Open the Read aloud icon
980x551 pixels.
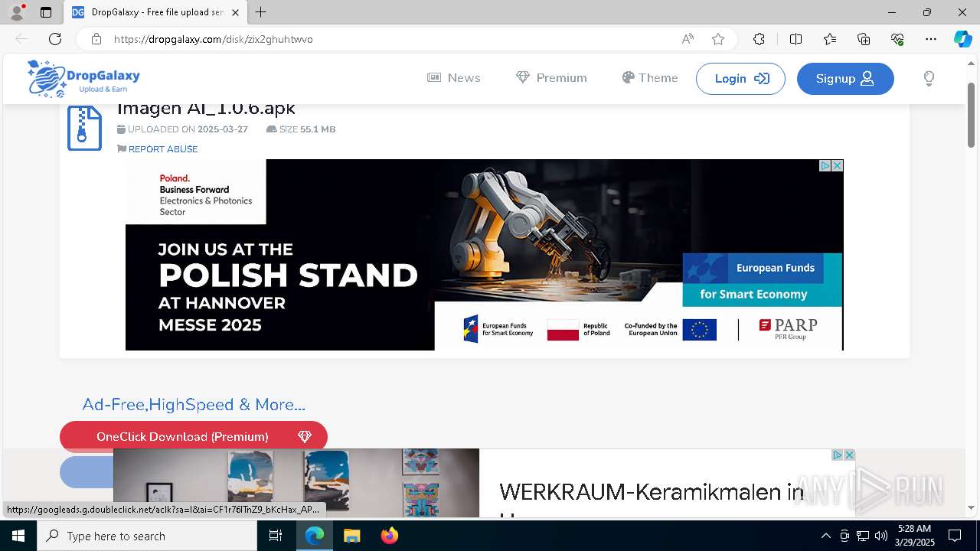click(688, 39)
